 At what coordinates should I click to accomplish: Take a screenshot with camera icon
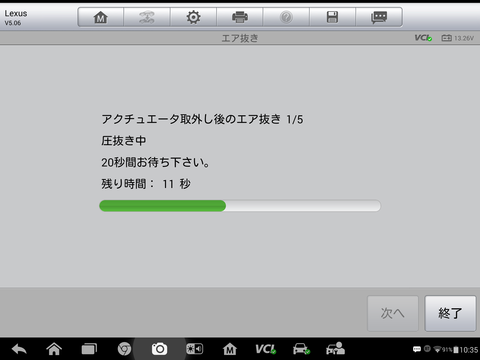click(159, 349)
